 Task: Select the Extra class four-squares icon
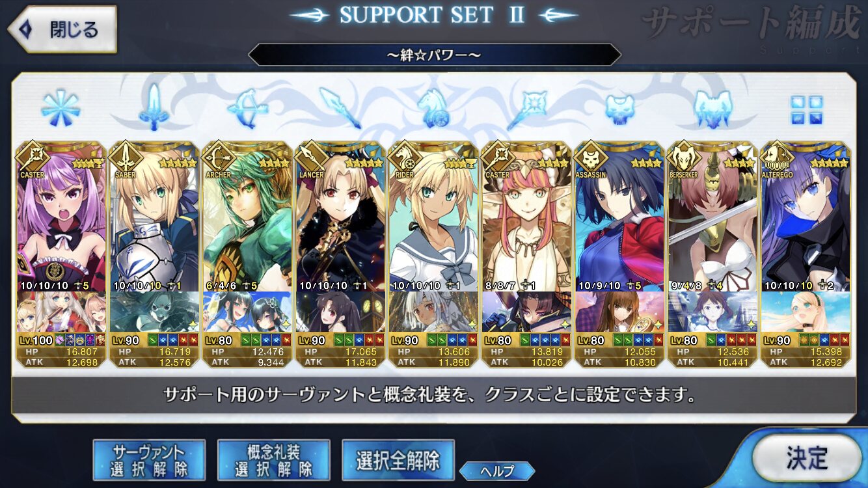807,109
